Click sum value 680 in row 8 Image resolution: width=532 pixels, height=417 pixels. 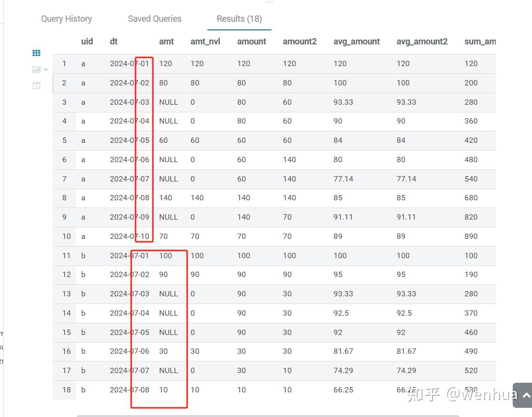[471, 197]
